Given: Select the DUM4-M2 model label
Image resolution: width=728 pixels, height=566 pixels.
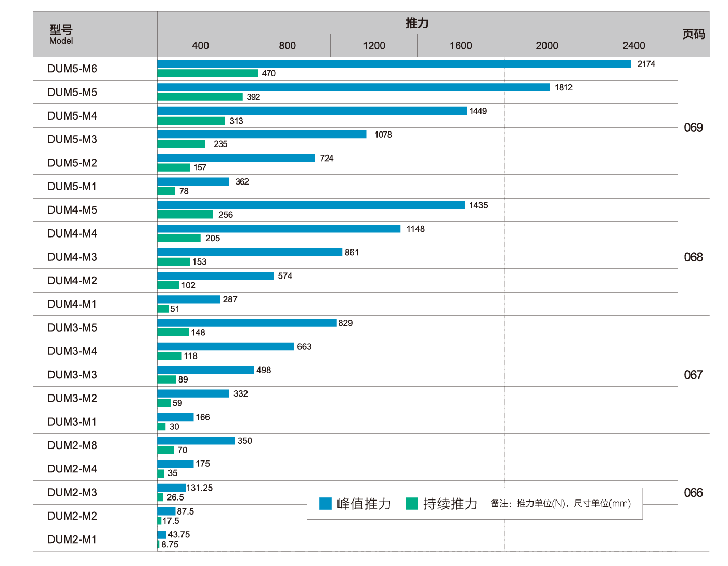Looking at the screenshot, I should point(72,281).
